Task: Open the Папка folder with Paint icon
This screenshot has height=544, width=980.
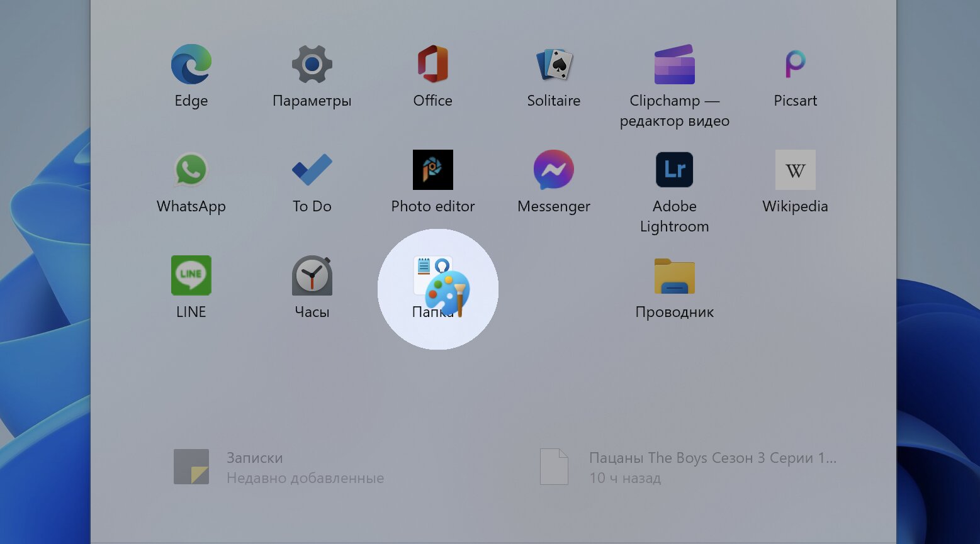Action: pyautogui.click(x=439, y=287)
